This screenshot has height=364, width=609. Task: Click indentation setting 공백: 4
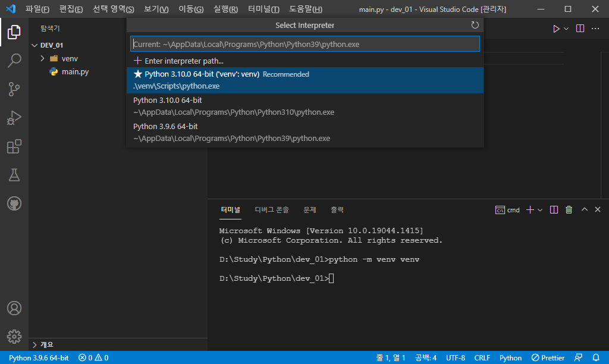point(426,358)
